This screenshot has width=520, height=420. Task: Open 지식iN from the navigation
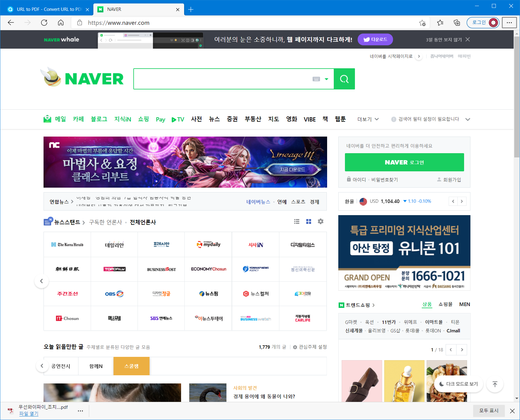pos(123,119)
